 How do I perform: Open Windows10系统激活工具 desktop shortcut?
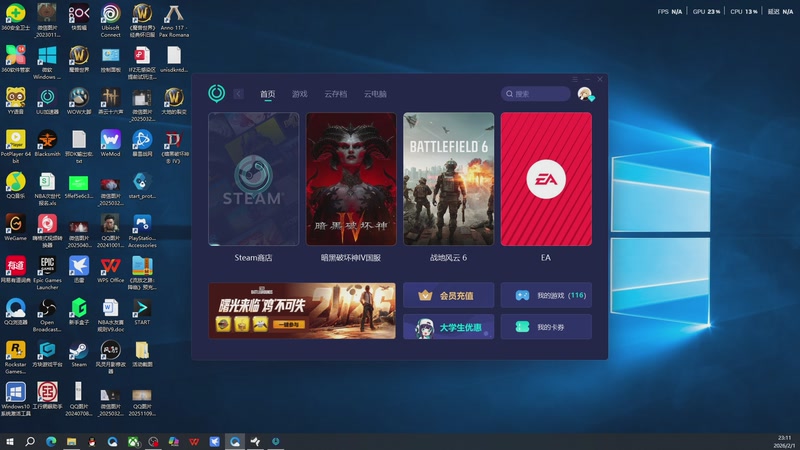pos(15,399)
